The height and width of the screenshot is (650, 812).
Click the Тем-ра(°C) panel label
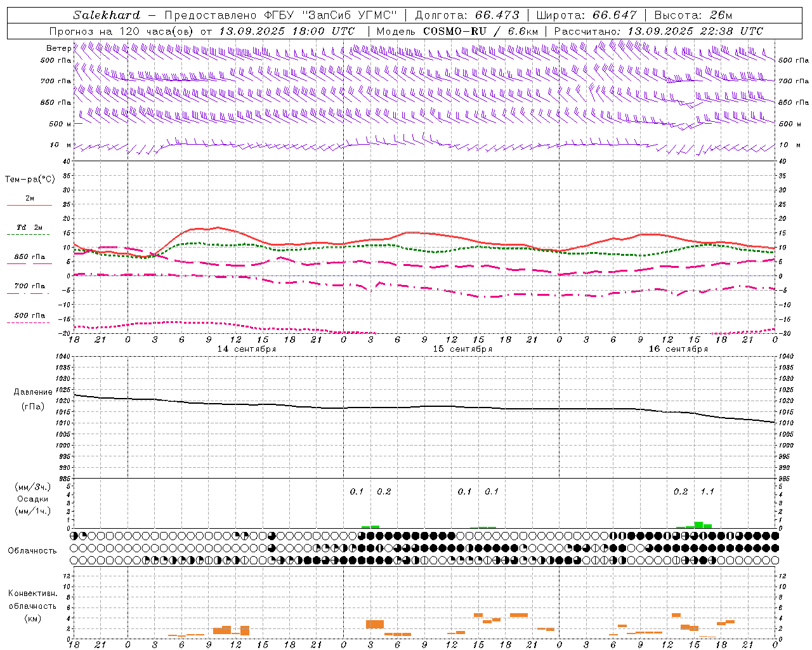[30, 180]
